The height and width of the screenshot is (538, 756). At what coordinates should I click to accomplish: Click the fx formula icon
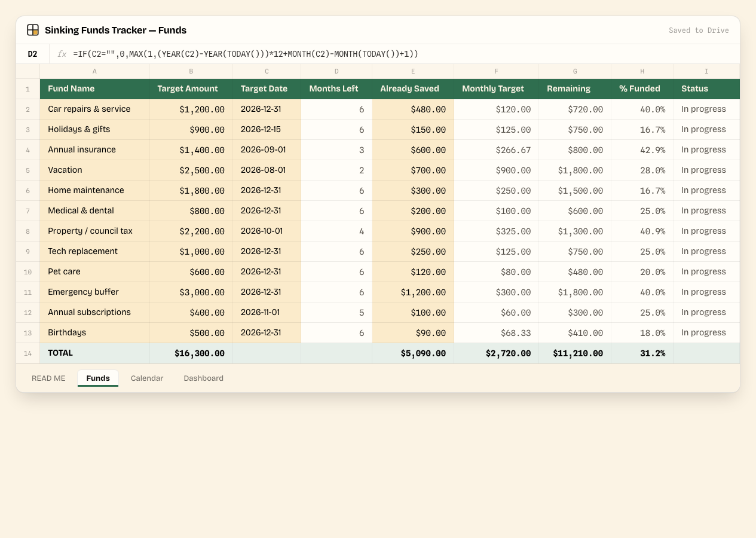(62, 54)
